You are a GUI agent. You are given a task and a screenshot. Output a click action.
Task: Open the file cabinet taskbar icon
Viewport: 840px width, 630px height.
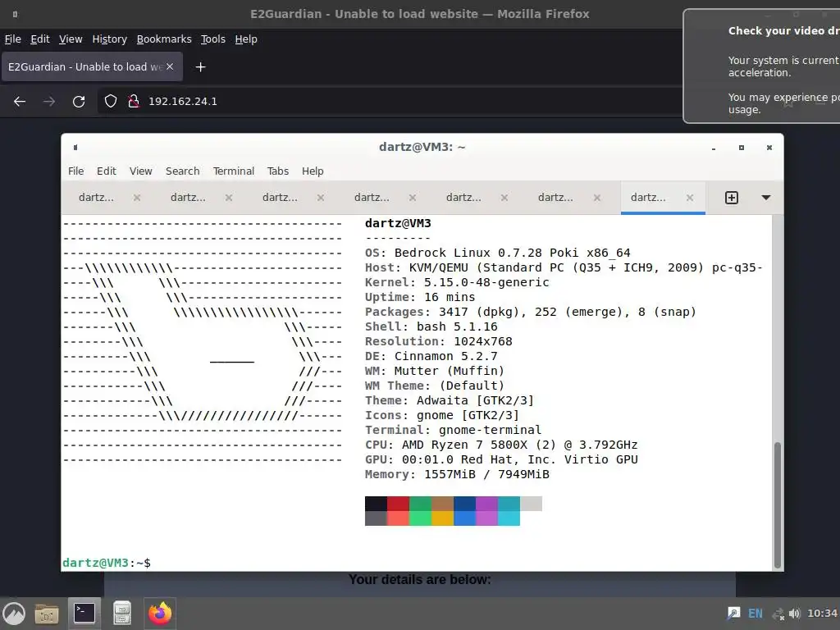tap(122, 614)
